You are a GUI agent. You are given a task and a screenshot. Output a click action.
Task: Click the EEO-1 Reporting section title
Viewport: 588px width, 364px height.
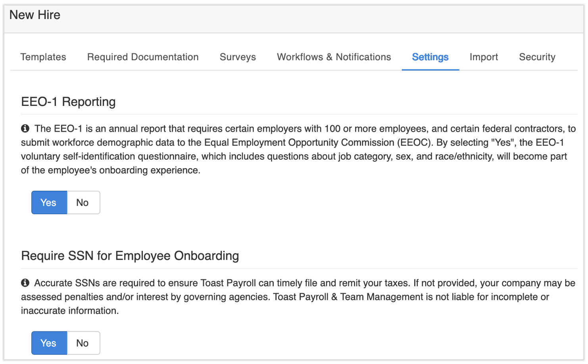[68, 102]
